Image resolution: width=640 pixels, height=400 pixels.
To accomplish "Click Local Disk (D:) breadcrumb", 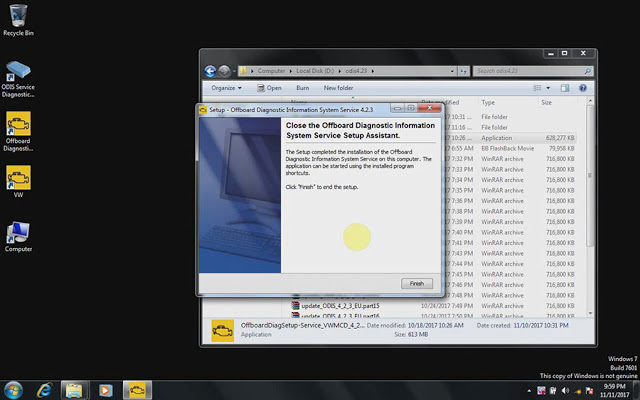I will click(x=315, y=71).
